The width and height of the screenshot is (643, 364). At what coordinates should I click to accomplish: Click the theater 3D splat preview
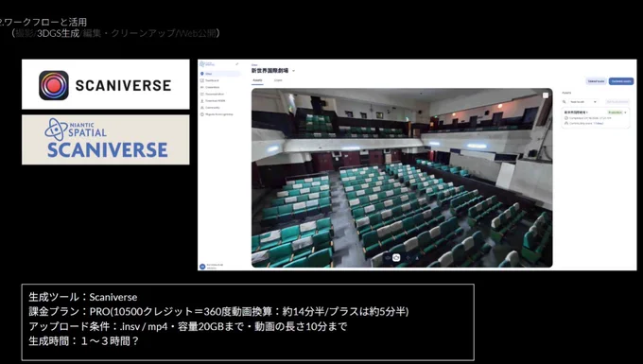(402, 178)
